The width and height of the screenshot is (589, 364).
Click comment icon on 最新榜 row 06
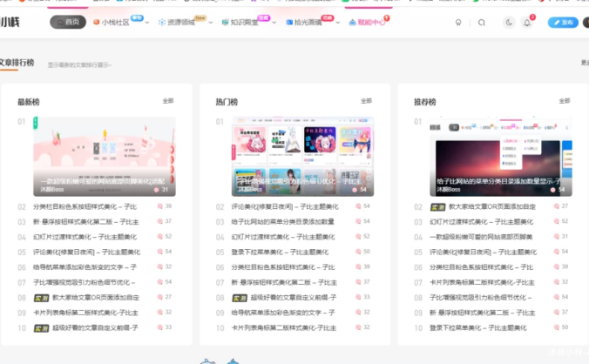tap(160, 266)
